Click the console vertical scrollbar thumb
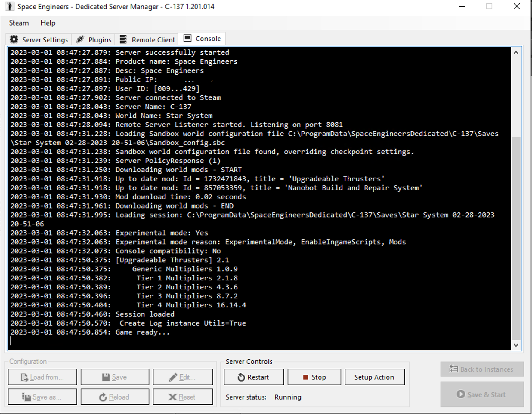532x414 pixels. click(516, 238)
